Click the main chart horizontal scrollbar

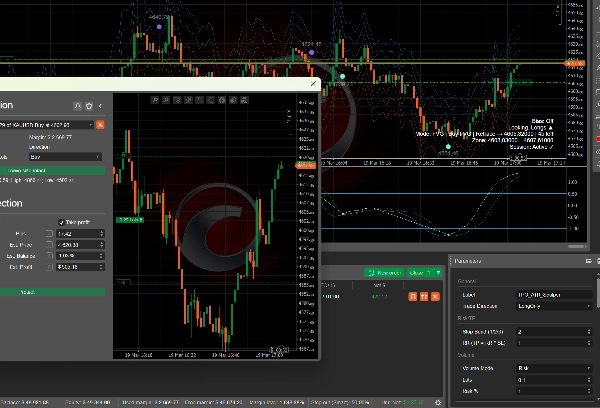pyautogui.click(x=575, y=247)
